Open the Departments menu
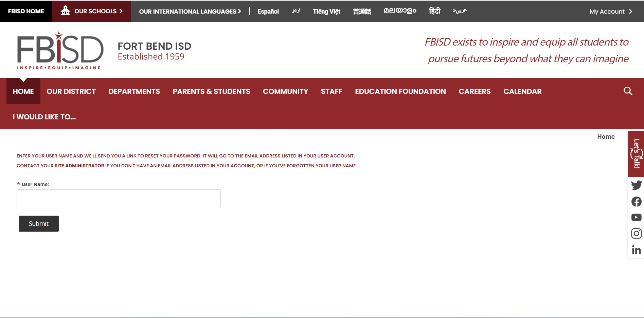Image resolution: width=644 pixels, height=318 pixels. pyautogui.click(x=134, y=91)
